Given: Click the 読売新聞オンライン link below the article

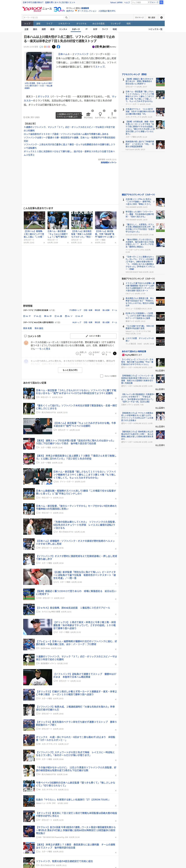Looking at the screenshot, I should (x=108, y=162).
